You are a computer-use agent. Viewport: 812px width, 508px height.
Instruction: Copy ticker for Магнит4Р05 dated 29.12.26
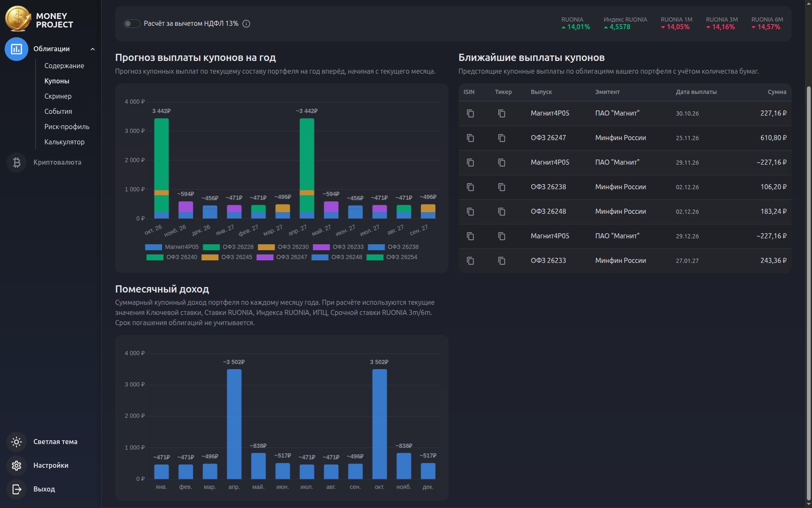(501, 236)
